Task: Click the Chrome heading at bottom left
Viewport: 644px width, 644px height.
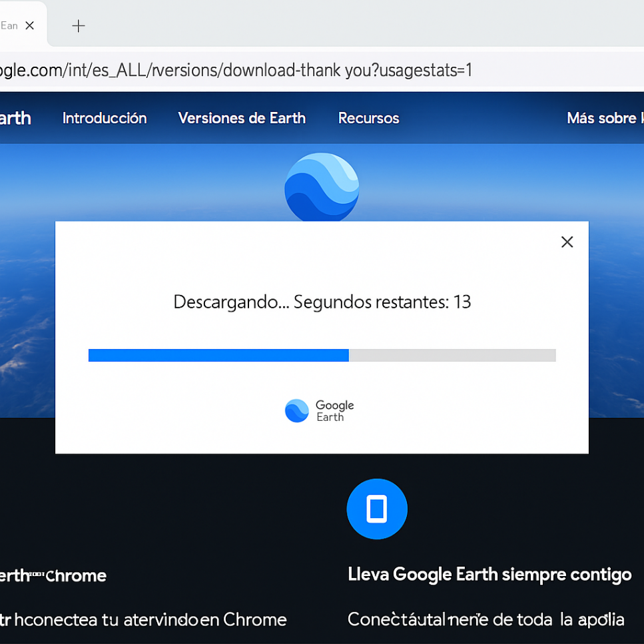Action: tap(53, 575)
